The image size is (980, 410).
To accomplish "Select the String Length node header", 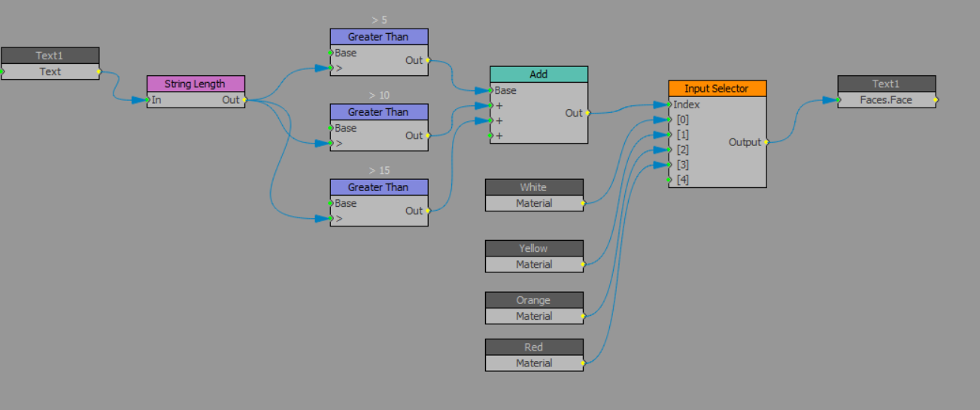I will click(196, 84).
